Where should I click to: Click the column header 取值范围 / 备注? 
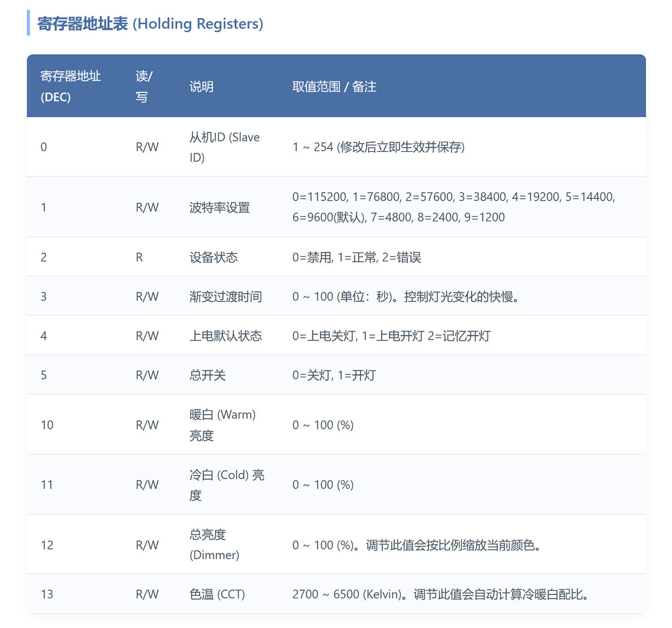click(x=334, y=87)
